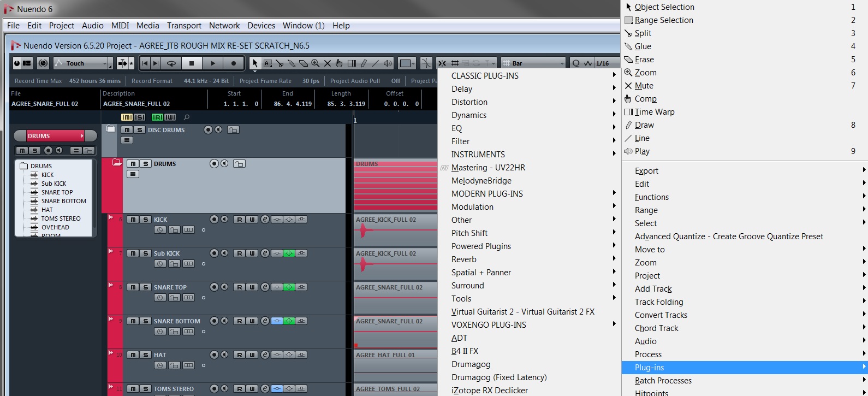Open the 1/16 quantize preset dropdown

607,63
